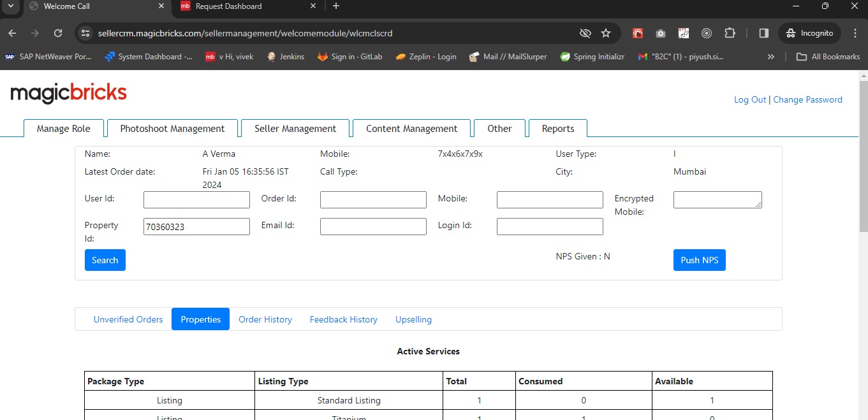Click the browser reload icon
This screenshot has height=420, width=868.
58,33
